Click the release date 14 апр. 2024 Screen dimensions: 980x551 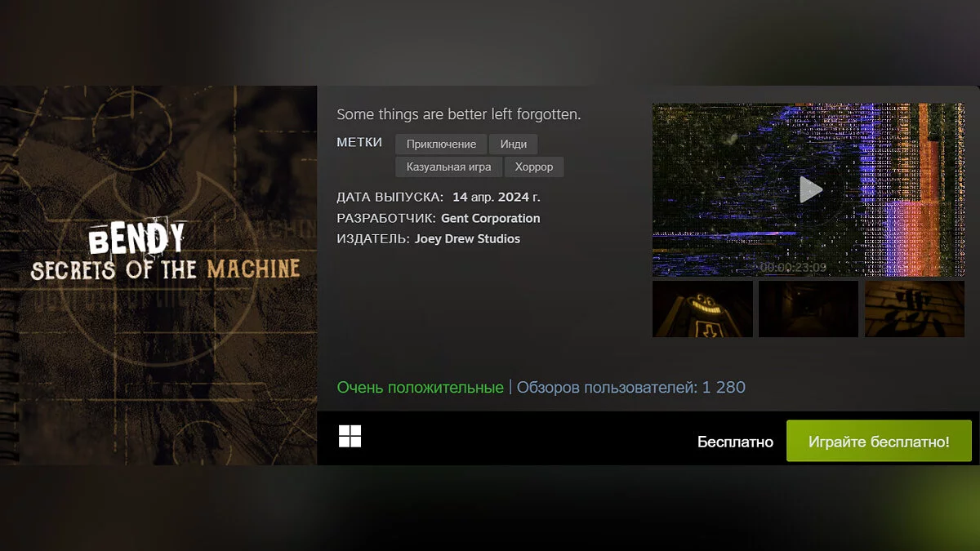click(x=496, y=197)
